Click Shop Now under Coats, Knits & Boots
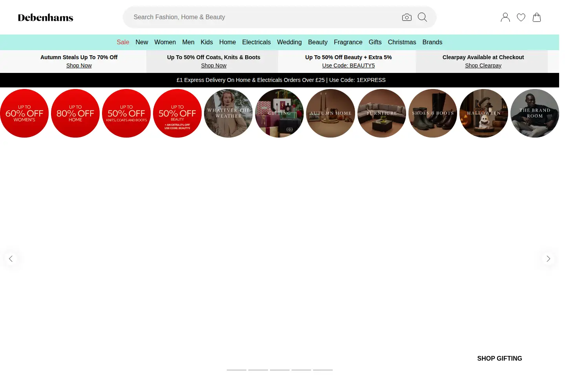Viewport: 565px width, 392px height. coord(214,66)
